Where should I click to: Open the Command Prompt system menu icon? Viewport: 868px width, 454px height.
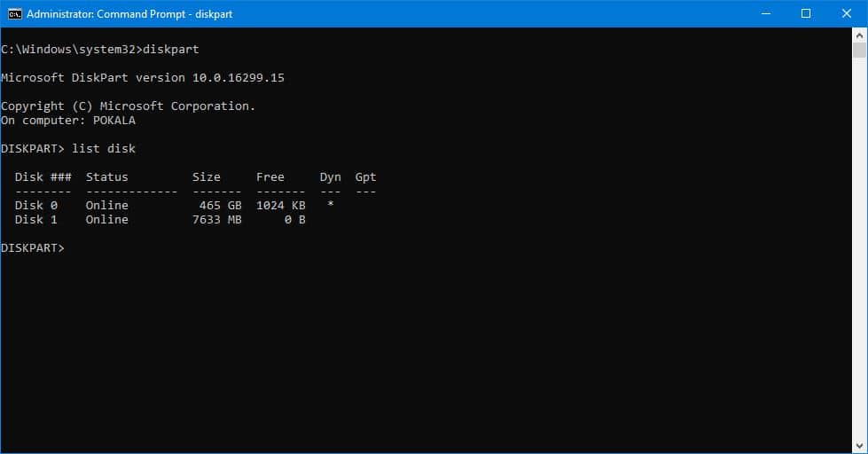[14, 14]
